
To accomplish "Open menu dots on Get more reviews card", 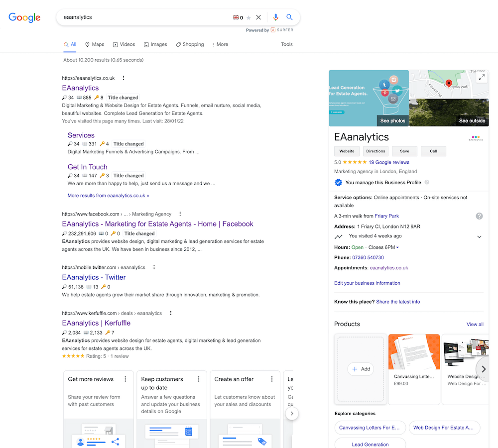I will (125, 379).
